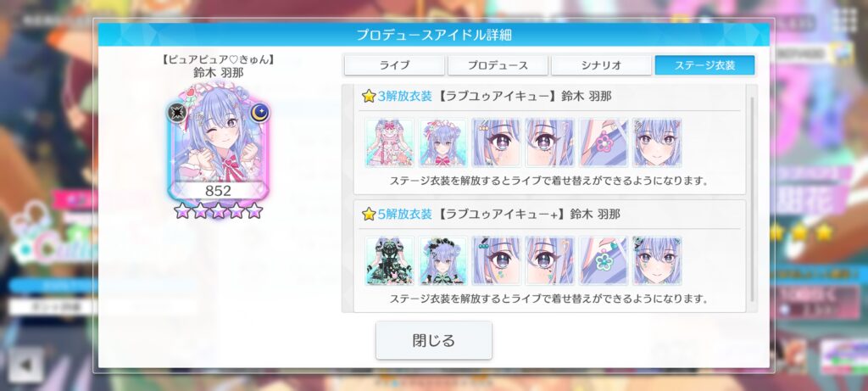Click the star icon beside 5解放衣装

(x=369, y=215)
